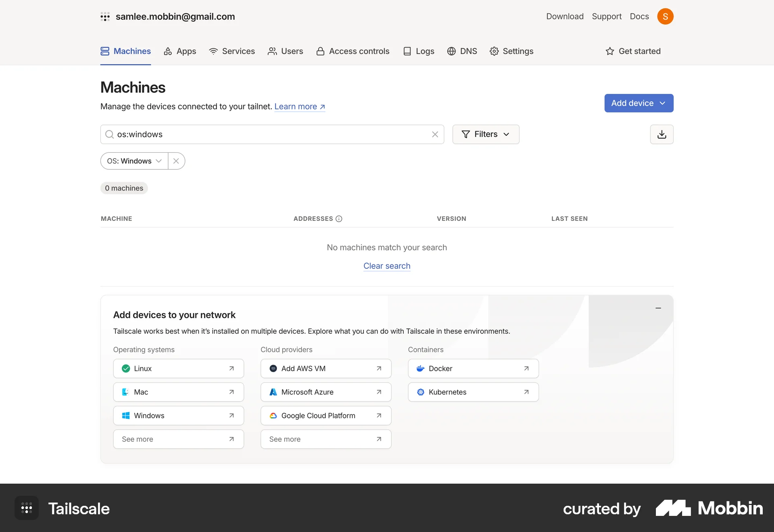Open the Machines tab icon

pyautogui.click(x=105, y=51)
